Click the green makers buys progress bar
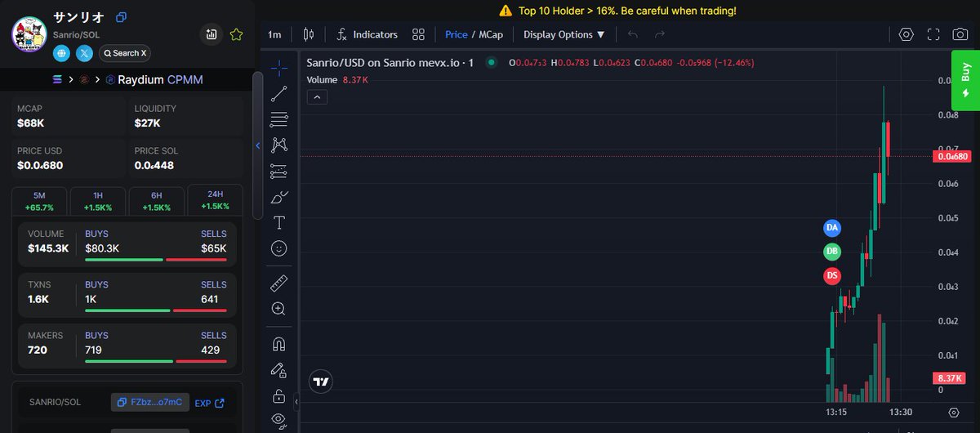 [129, 361]
